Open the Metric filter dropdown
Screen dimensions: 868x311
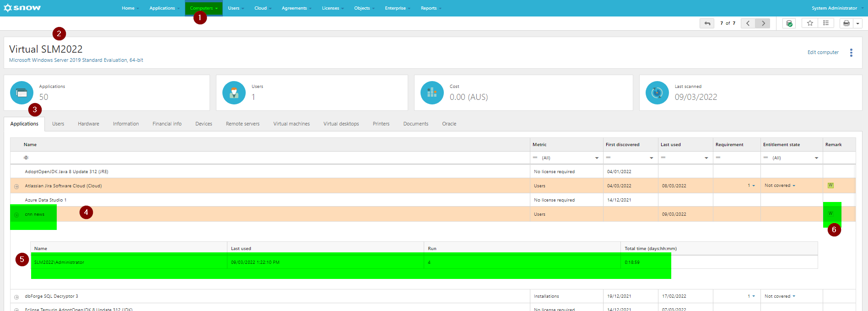[597, 158]
